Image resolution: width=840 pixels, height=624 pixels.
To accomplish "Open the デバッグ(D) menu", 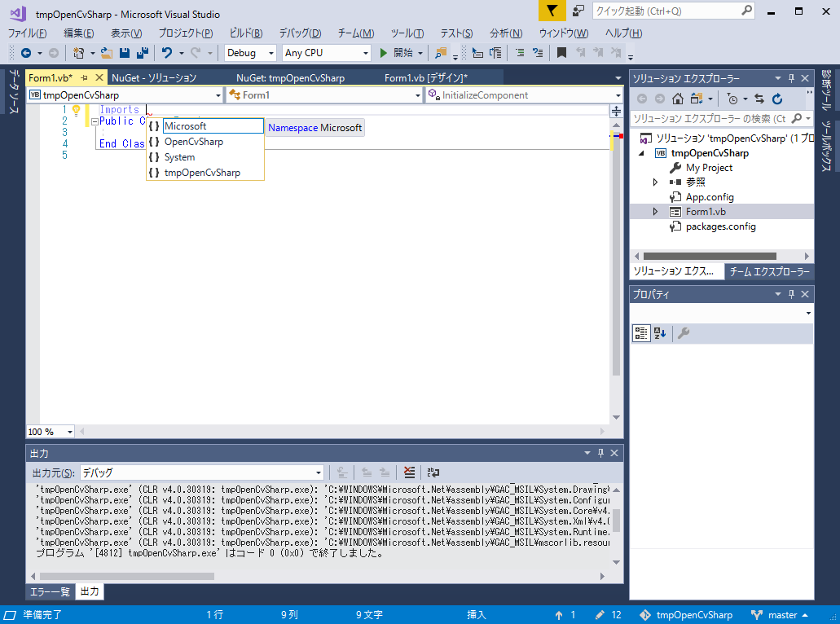I will 300,33.
